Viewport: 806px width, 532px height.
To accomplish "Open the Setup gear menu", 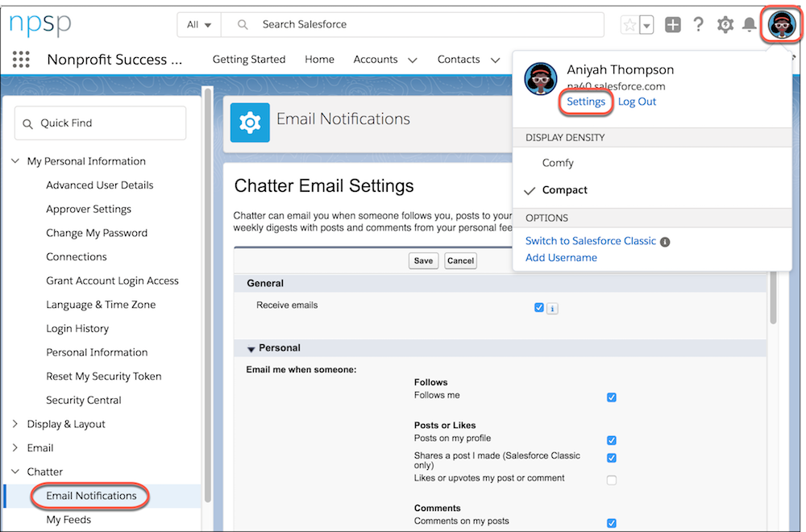I will click(725, 24).
